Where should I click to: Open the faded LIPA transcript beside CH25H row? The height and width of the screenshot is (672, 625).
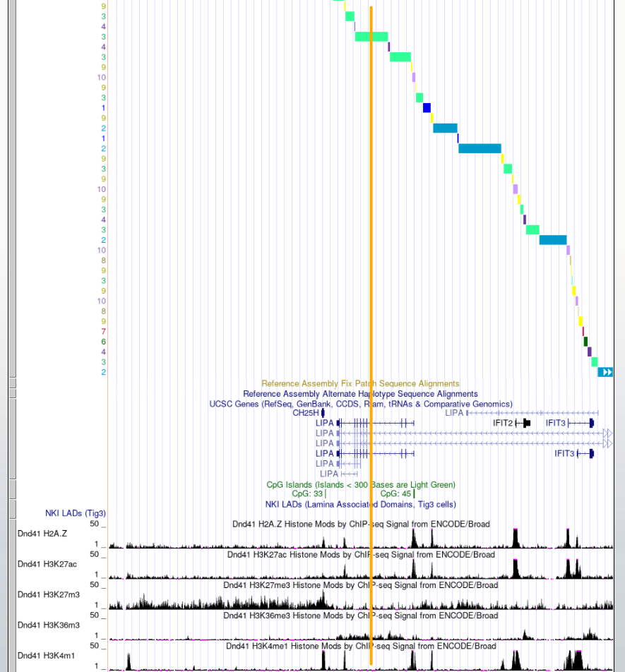coord(522,413)
